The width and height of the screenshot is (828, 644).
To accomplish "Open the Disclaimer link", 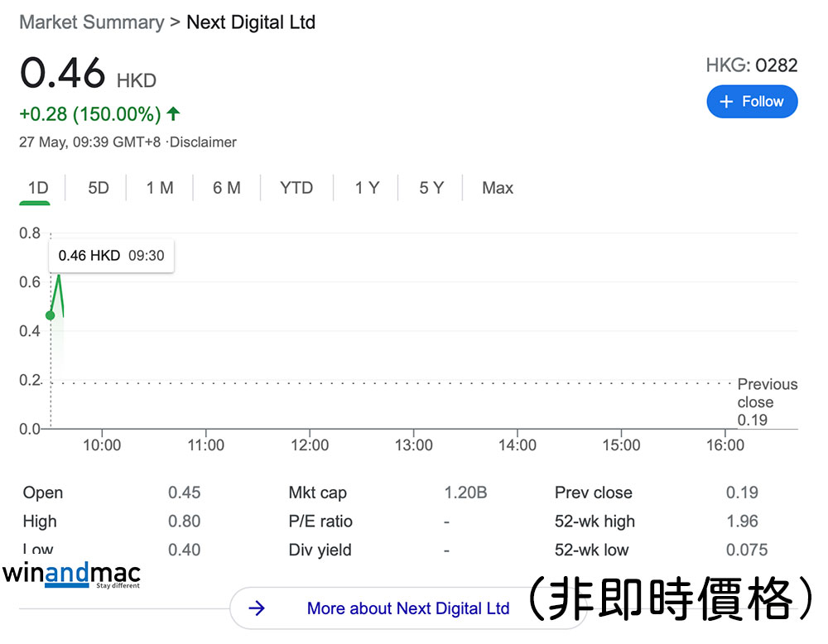I will (203, 142).
